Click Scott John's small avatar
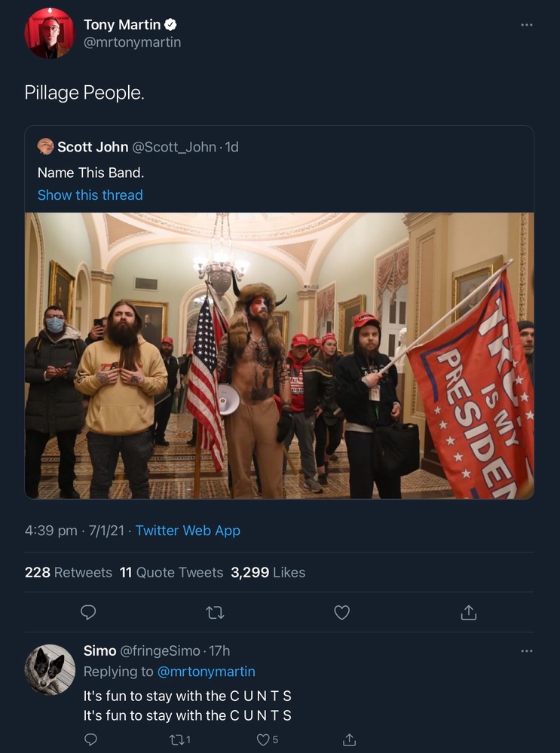 point(45,147)
